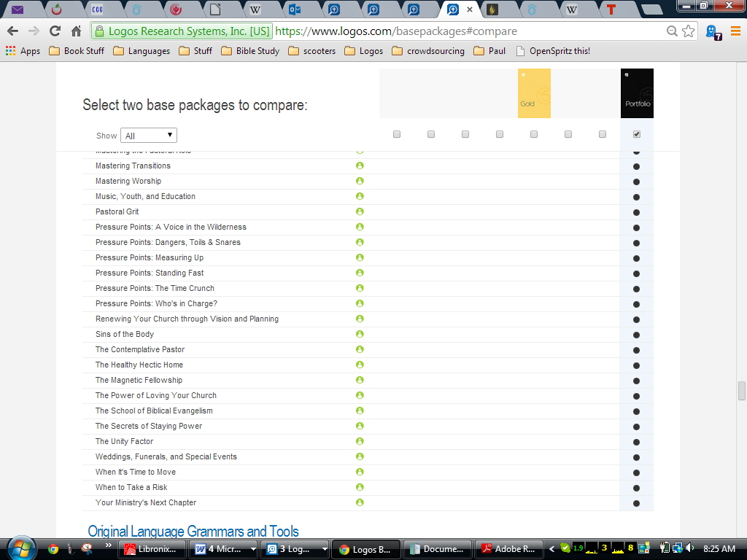Screen dimensions: 747x560
Task: Click the Portfolio dot for When to Take a Risk
Action: pyautogui.click(x=636, y=488)
